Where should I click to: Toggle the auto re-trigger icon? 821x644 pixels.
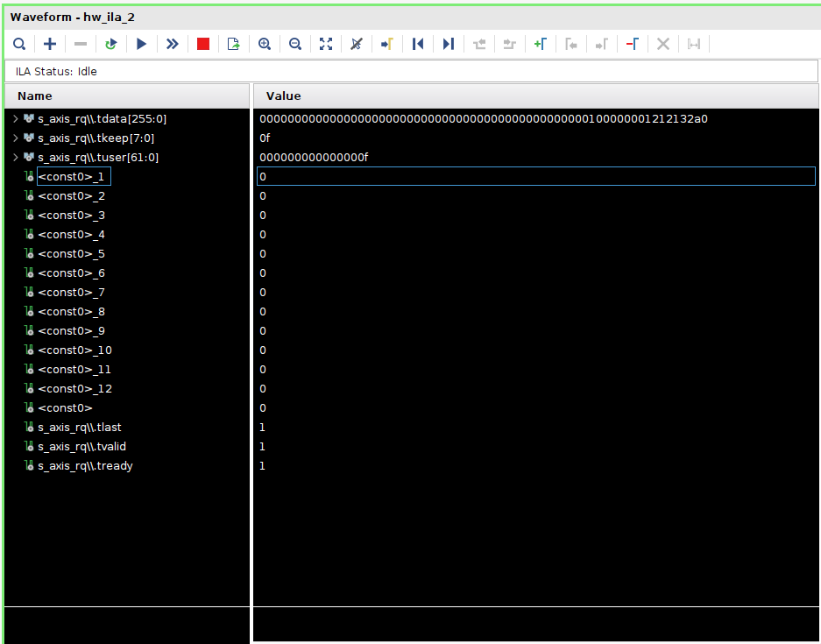click(110, 44)
